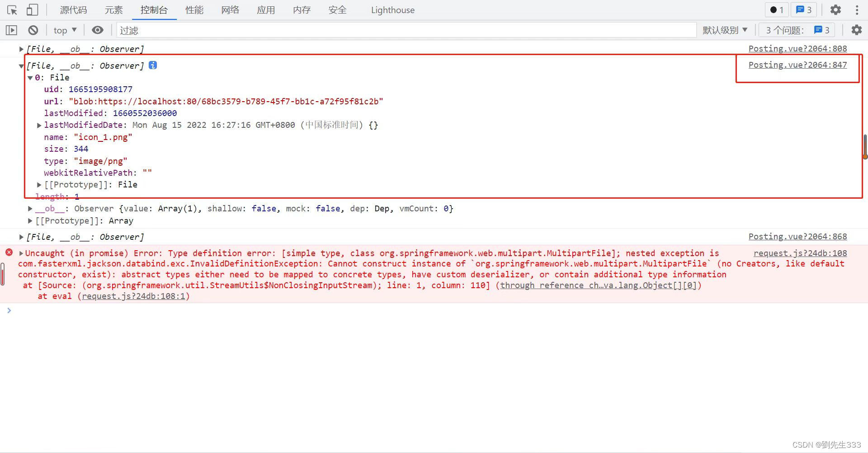The height and width of the screenshot is (453, 868).
Task: Open the 网络 tab
Action: click(230, 10)
